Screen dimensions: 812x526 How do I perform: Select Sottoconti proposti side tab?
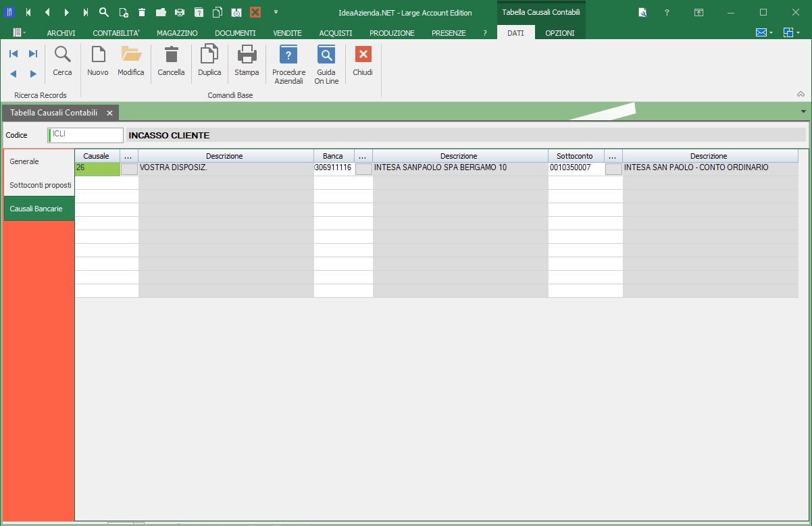[39, 185]
